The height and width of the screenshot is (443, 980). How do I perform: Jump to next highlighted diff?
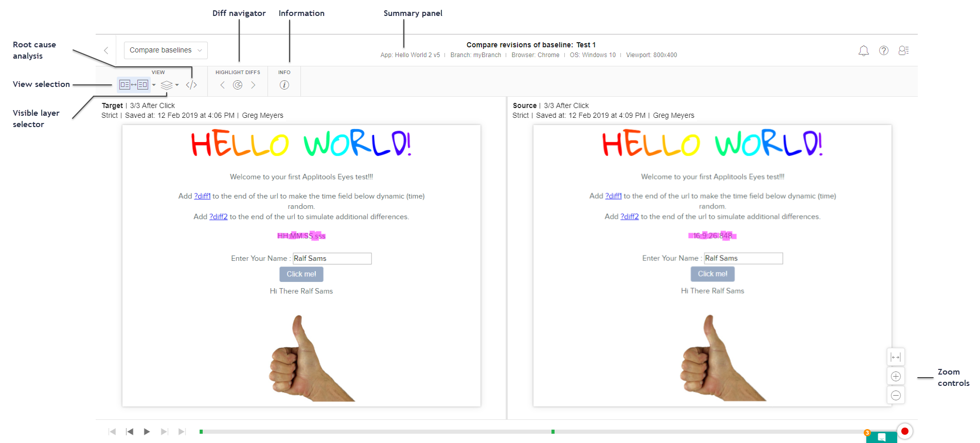pos(253,85)
